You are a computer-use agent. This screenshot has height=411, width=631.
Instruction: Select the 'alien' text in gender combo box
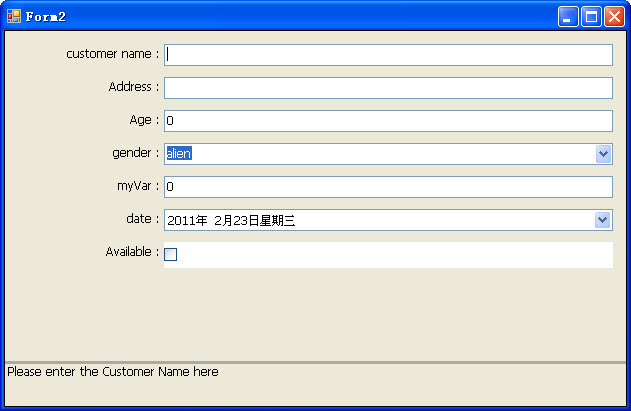(x=179, y=154)
